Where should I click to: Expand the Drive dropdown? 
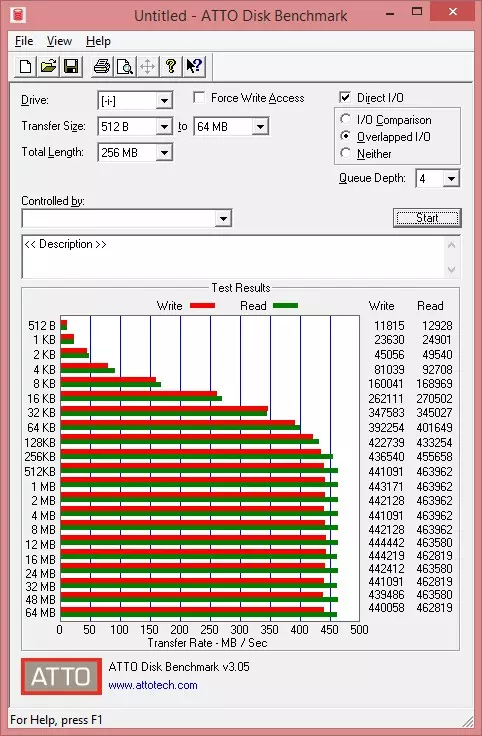(x=164, y=100)
